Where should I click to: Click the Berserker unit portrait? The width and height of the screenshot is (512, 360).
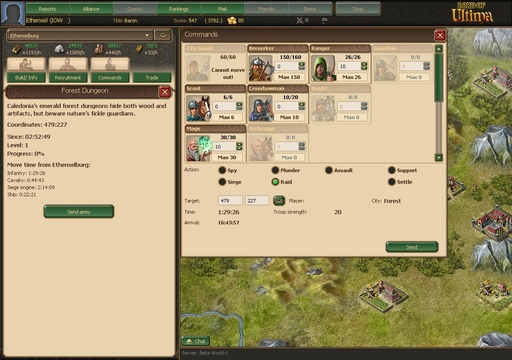[260, 69]
